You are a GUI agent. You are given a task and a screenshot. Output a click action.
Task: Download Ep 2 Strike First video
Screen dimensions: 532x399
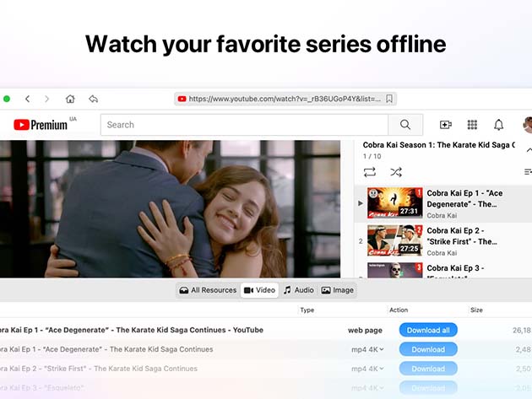(428, 369)
